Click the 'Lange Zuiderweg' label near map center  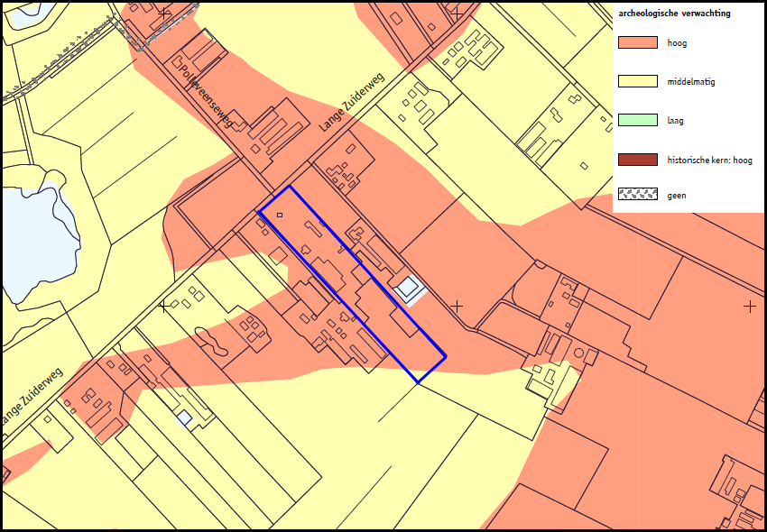352,101
